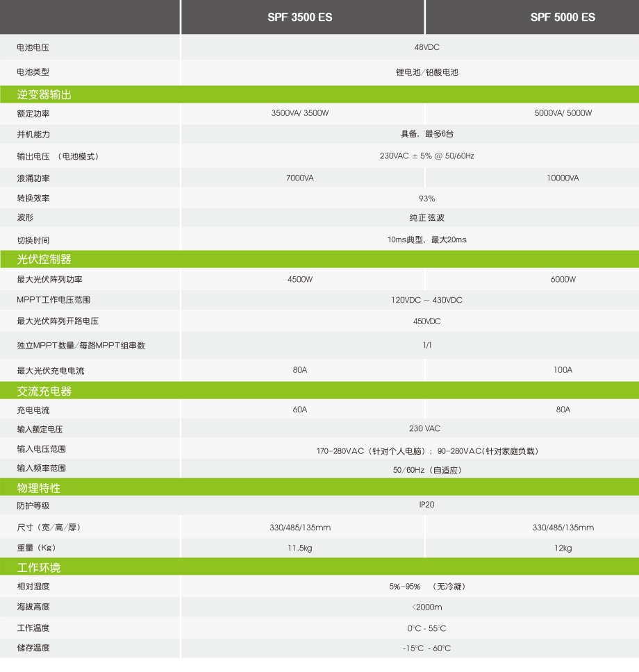Click the 48VDC battery voltage value
Screen dimensions: 639x672
[x=426, y=47]
